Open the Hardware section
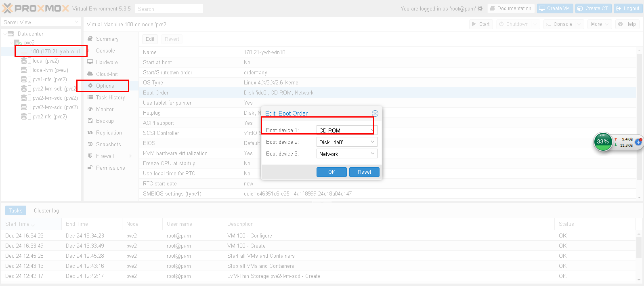The height and width of the screenshot is (286, 644). click(107, 63)
